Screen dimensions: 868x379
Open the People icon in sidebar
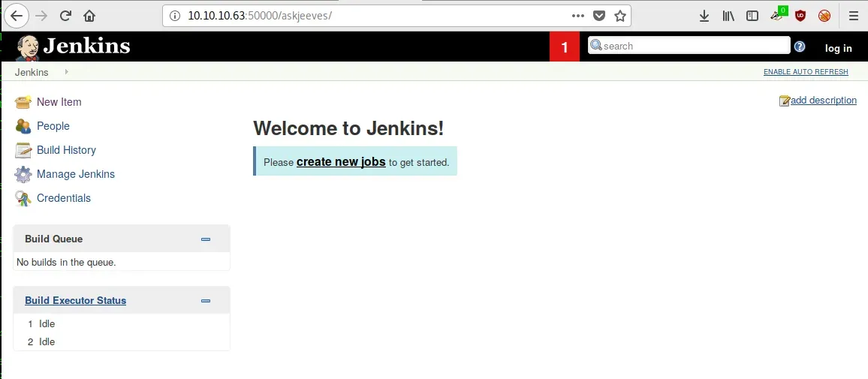click(x=23, y=126)
